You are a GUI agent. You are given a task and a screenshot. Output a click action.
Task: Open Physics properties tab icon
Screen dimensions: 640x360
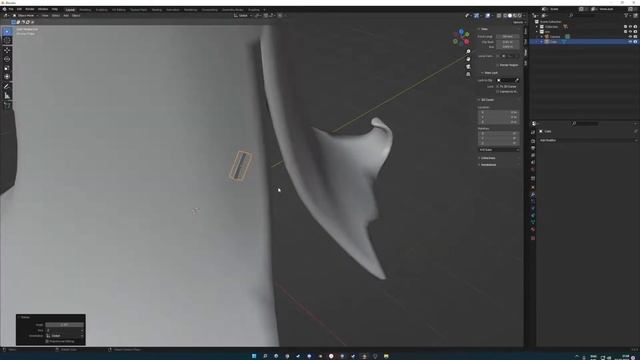pos(533,208)
